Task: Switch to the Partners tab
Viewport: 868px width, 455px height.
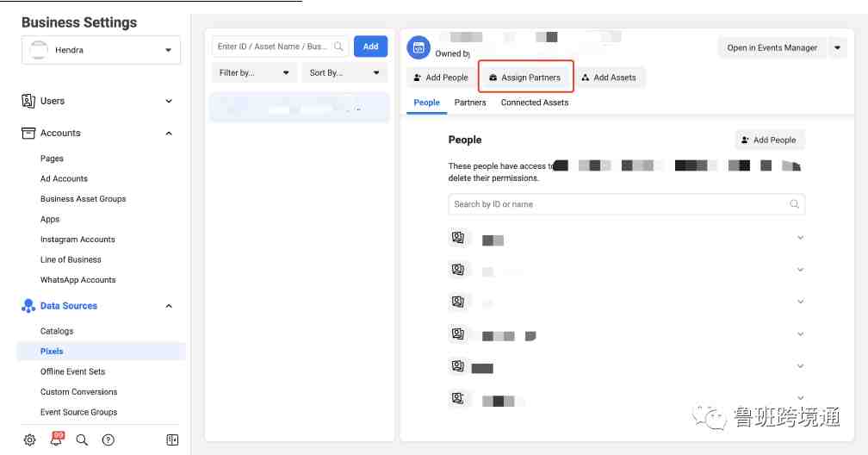Action: 470,103
